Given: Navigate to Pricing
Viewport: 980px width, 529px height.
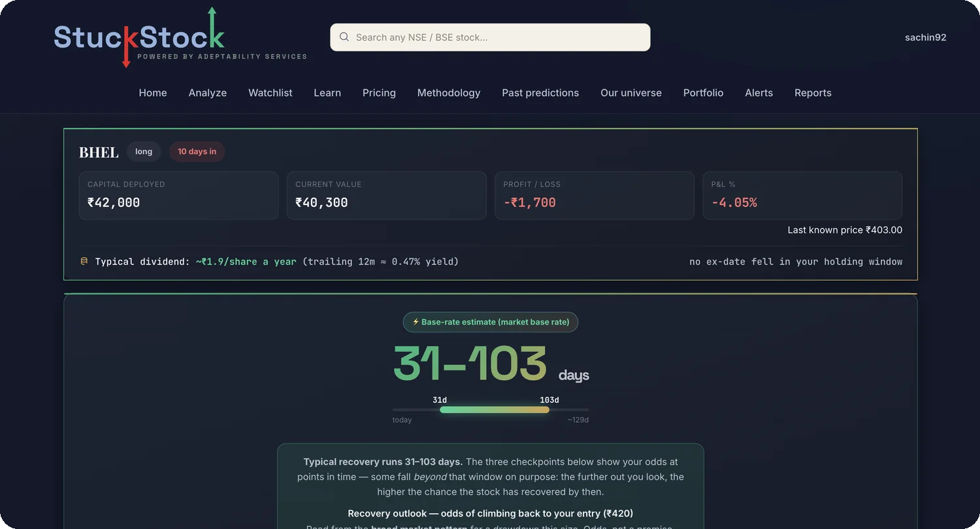Looking at the screenshot, I should pos(379,93).
